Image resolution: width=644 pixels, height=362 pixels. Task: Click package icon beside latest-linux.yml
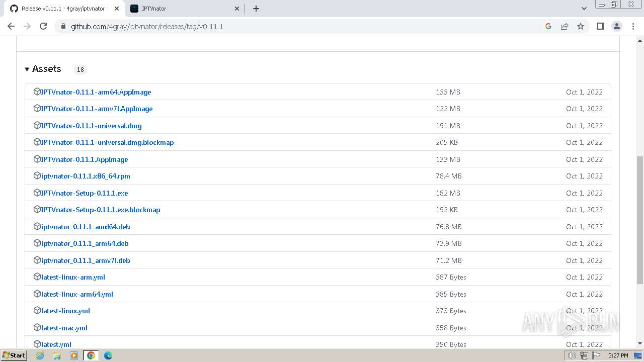click(x=37, y=310)
